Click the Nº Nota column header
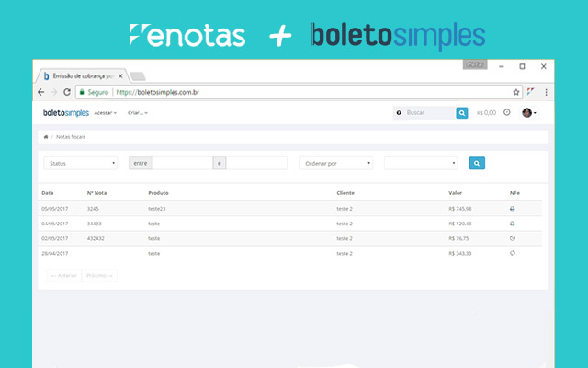 point(96,193)
